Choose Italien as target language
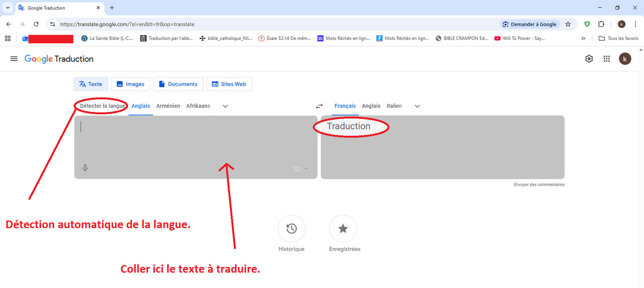644x288 pixels. coord(394,106)
